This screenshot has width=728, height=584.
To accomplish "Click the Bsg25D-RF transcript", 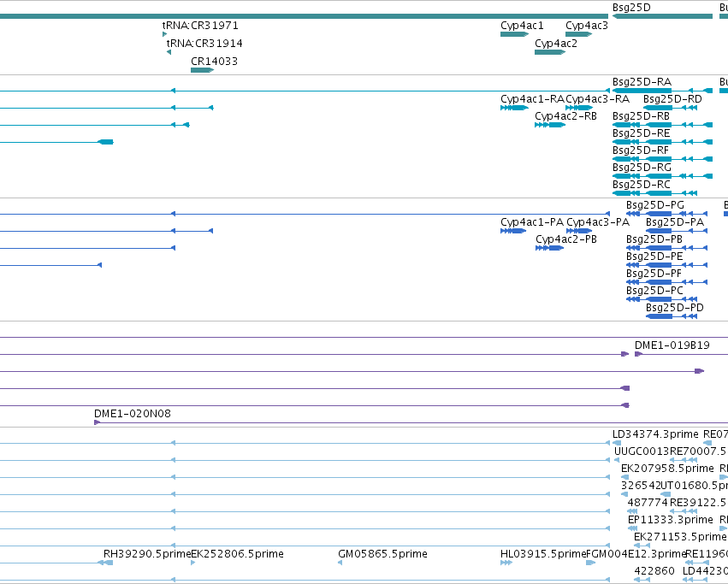I will point(662,159).
